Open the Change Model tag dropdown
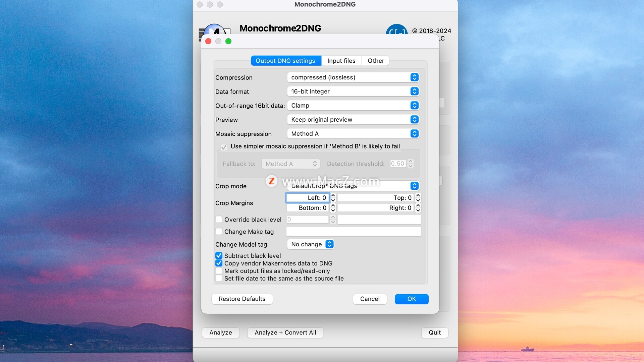Image resolution: width=644 pixels, height=362 pixels. pos(311,244)
